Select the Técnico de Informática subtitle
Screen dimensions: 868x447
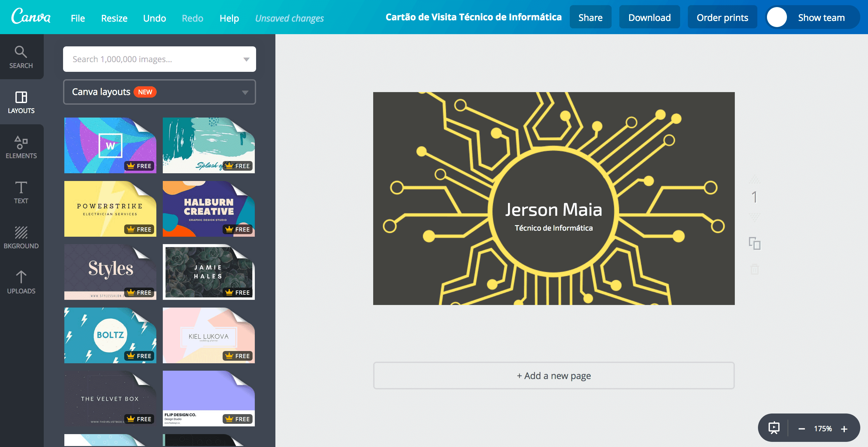click(554, 228)
